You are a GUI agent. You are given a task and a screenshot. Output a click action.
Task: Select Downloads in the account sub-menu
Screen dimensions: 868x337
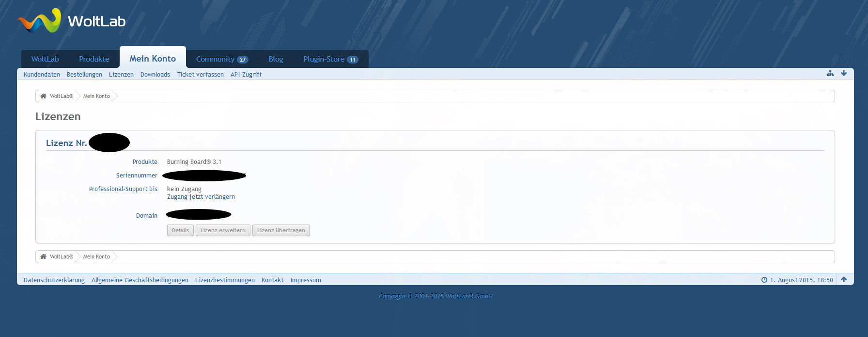(155, 74)
